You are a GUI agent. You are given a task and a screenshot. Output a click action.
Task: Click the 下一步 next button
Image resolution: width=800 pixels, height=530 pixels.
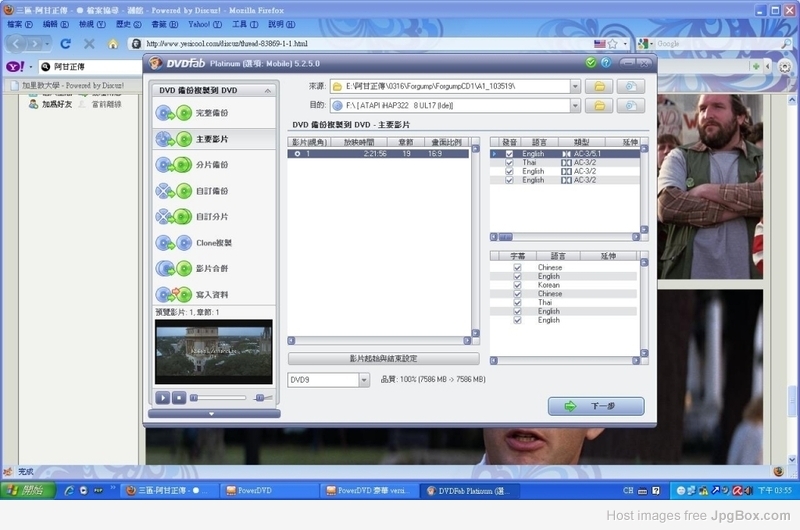click(x=596, y=406)
